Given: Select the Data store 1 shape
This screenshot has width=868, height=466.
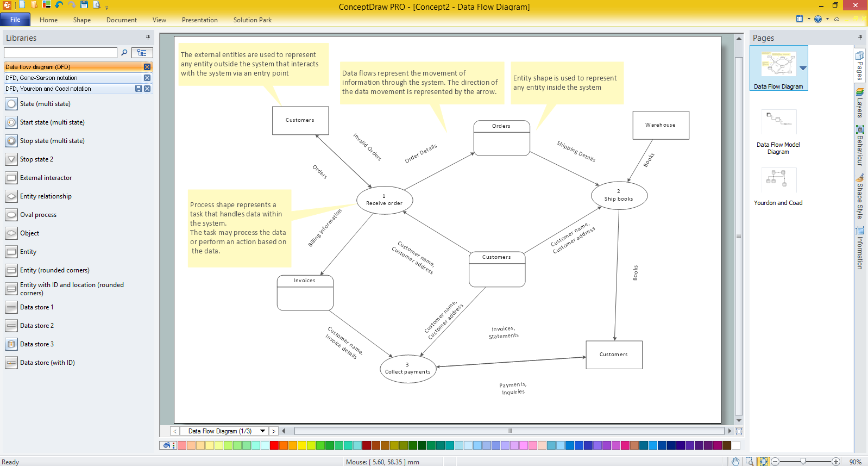Looking at the screenshot, I should click(x=11, y=307).
